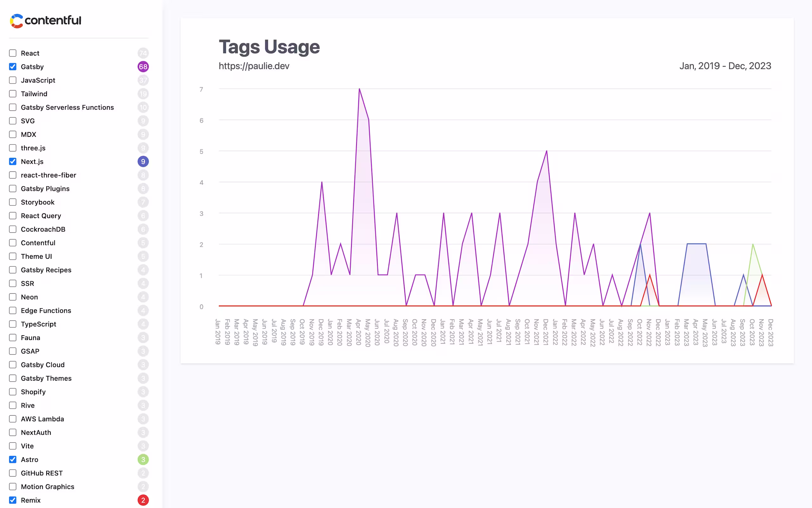
Task: Click the Rive tag label
Action: (x=28, y=405)
